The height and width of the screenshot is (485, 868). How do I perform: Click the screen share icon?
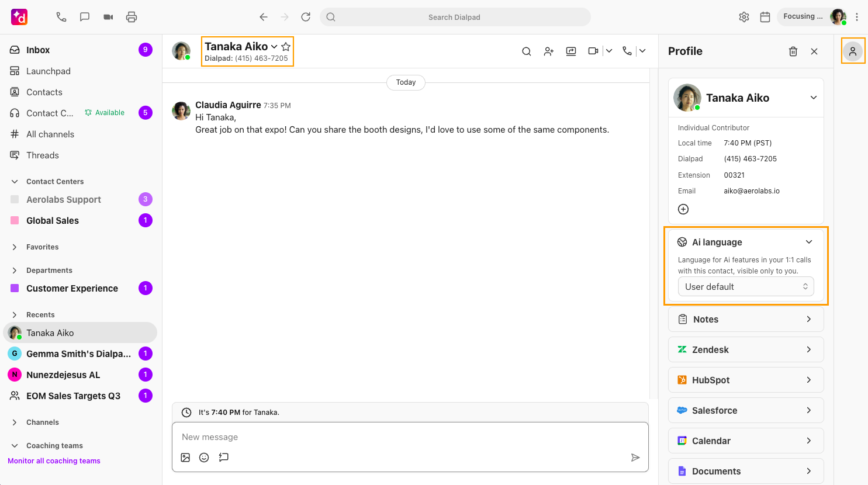pos(571,51)
